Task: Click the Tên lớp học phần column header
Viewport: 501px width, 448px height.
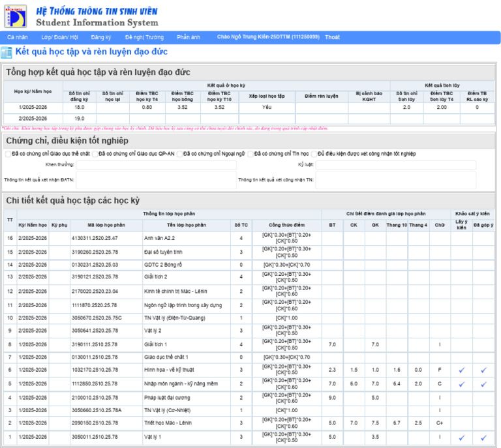Action: tap(187, 225)
